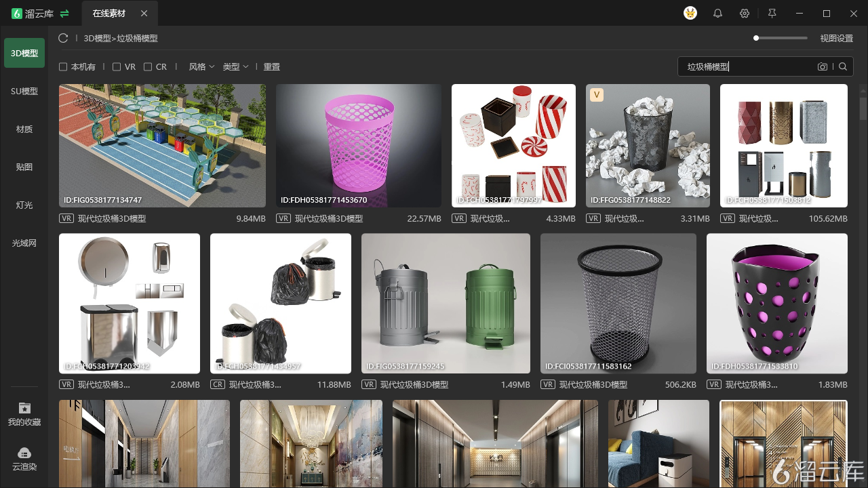Click the pin window icon
This screenshot has height=488, width=868.
772,14
